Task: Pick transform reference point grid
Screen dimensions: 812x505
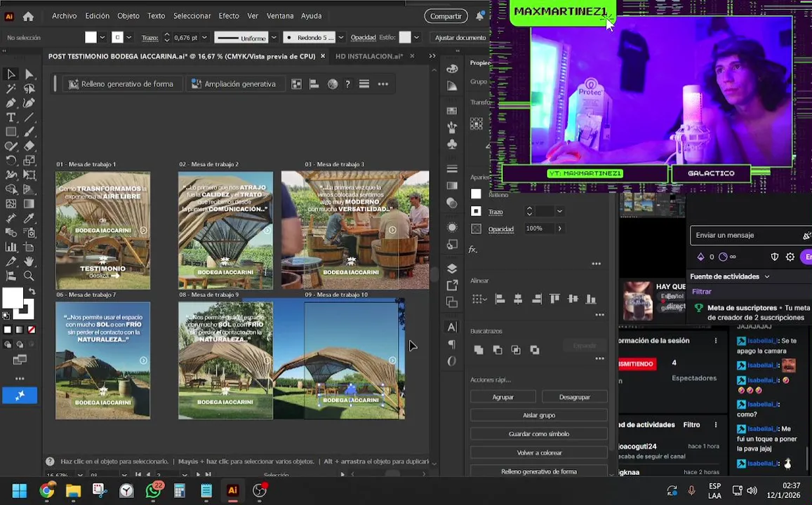Action: [477, 123]
